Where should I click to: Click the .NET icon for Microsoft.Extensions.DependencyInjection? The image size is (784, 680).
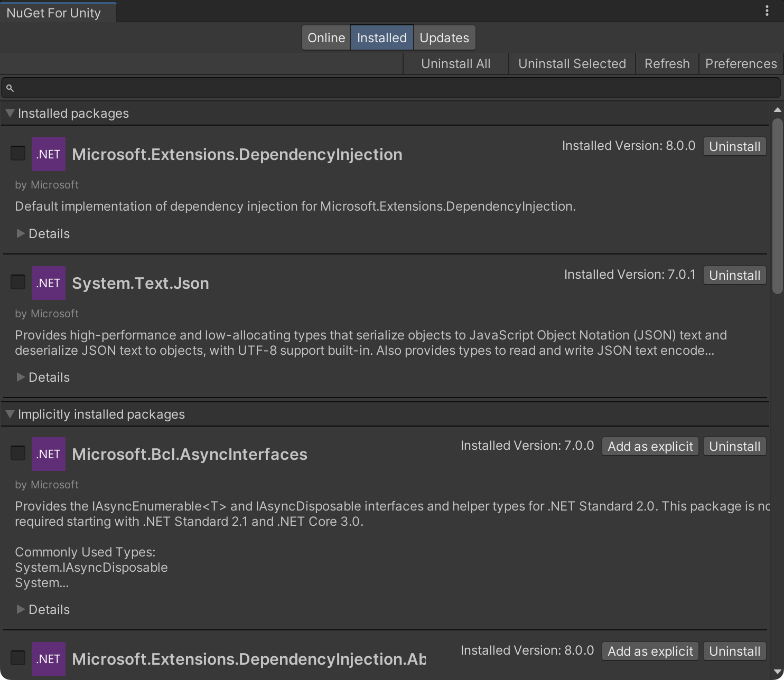pos(48,154)
